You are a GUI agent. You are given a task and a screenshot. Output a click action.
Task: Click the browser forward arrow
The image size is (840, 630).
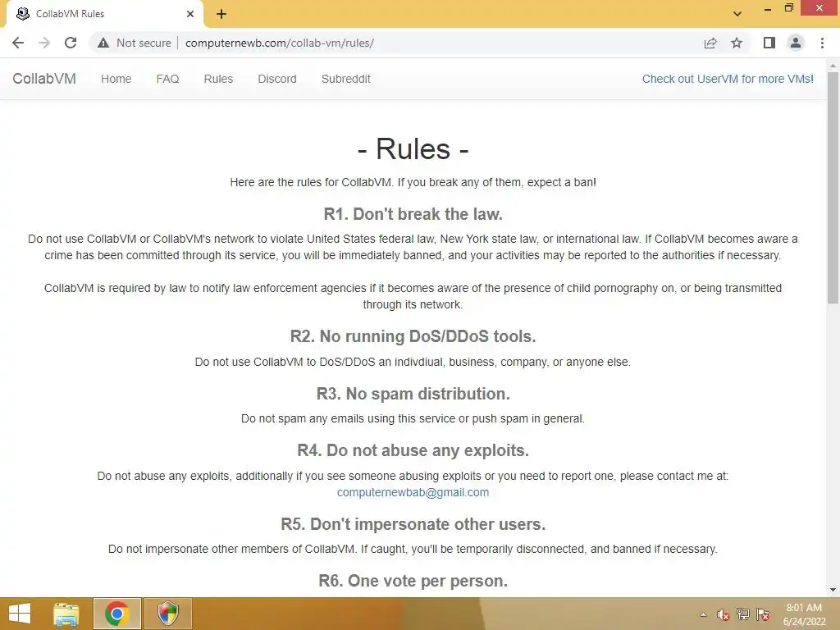pyautogui.click(x=44, y=43)
